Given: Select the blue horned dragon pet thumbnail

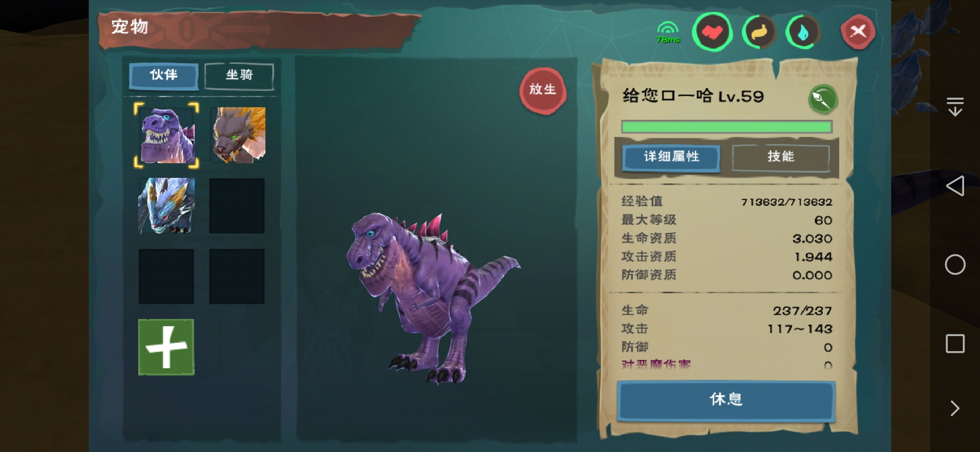Looking at the screenshot, I should (166, 206).
